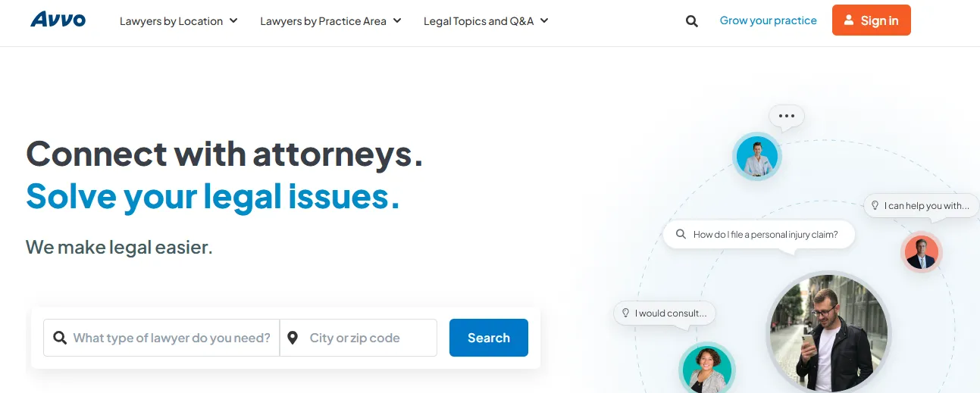Click the magnifier icon in lawyer type field
The image size is (980, 393).
(59, 338)
